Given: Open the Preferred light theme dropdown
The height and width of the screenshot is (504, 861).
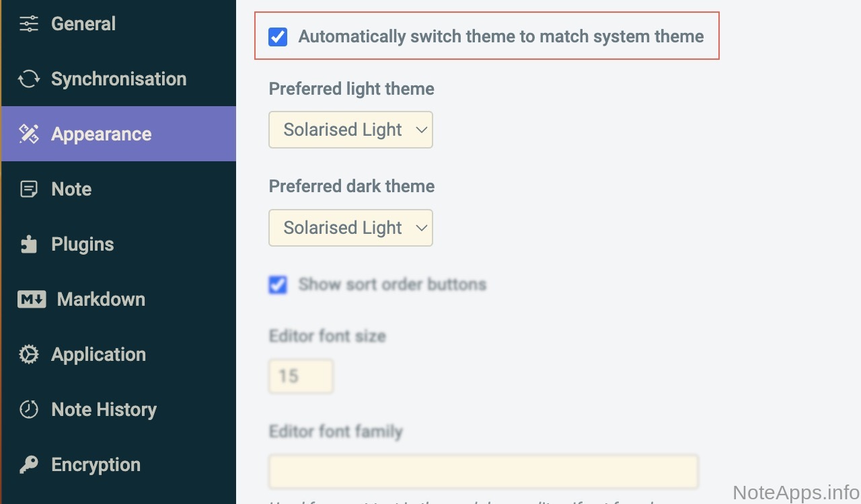Looking at the screenshot, I should point(350,130).
